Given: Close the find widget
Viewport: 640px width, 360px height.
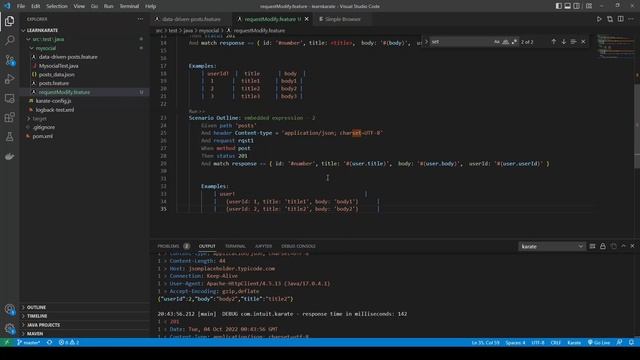Looking at the screenshot, I should tap(583, 42).
